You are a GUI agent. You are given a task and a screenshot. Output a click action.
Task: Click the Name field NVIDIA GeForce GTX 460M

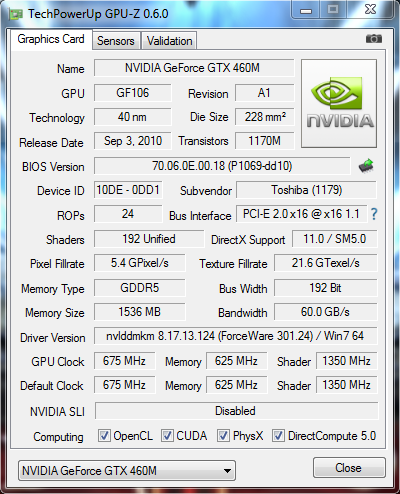194,68
